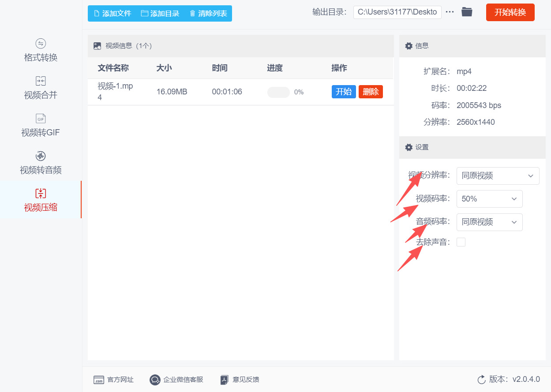551x392 pixels.
Task: Click the 16.09MB size cell
Action: pyautogui.click(x=172, y=92)
